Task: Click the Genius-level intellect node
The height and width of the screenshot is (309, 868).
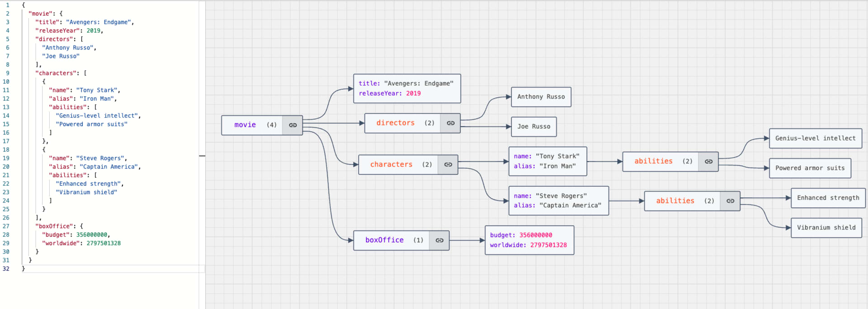Action: click(816, 138)
